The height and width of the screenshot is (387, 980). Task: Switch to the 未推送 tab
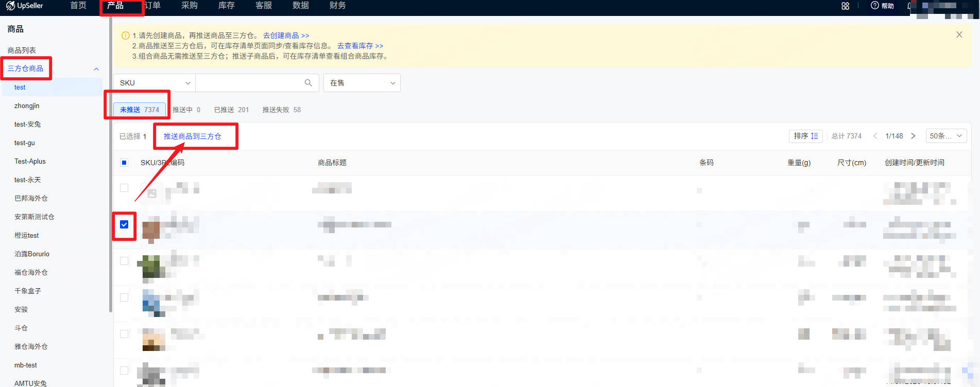[140, 110]
